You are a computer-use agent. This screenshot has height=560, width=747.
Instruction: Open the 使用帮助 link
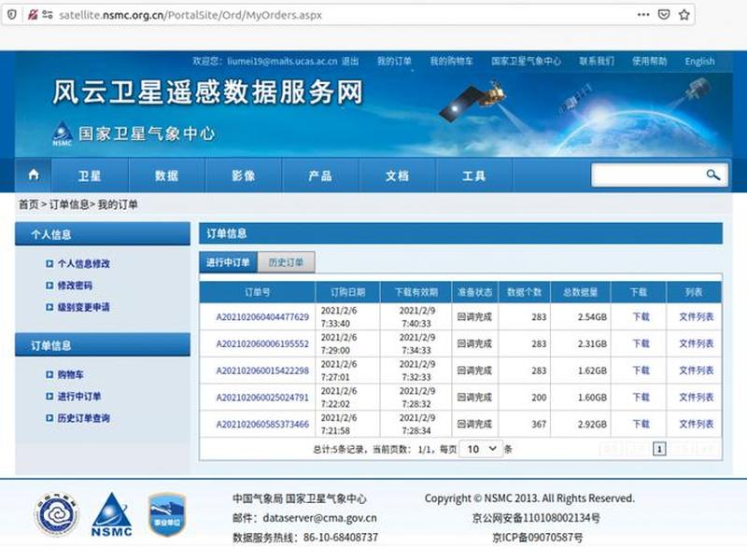coord(649,61)
